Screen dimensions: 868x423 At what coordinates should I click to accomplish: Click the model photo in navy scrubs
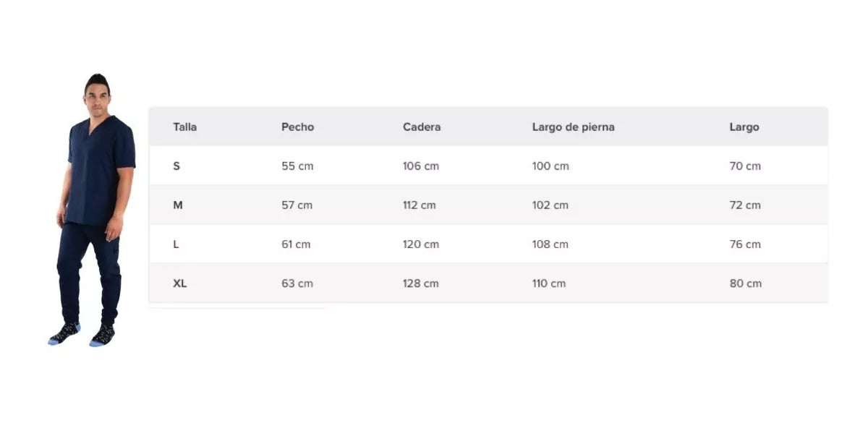tap(94, 210)
